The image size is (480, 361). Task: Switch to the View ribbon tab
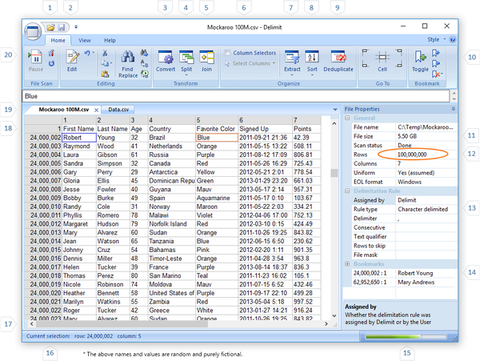(85, 40)
